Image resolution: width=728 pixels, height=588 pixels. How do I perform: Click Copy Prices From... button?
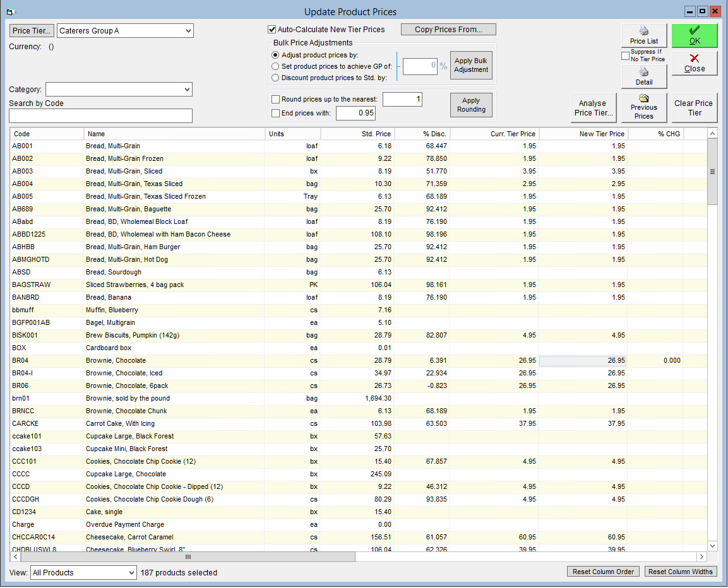coord(448,30)
